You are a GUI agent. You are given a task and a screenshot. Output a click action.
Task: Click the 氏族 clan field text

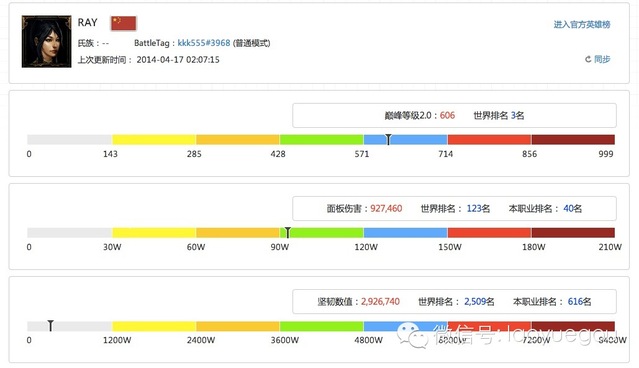93,43
